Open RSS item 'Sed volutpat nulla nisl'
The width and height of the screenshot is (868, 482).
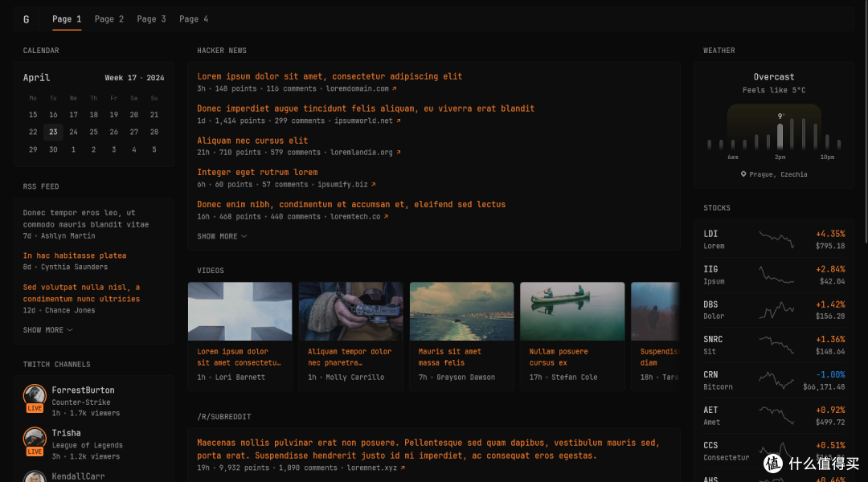(81, 292)
